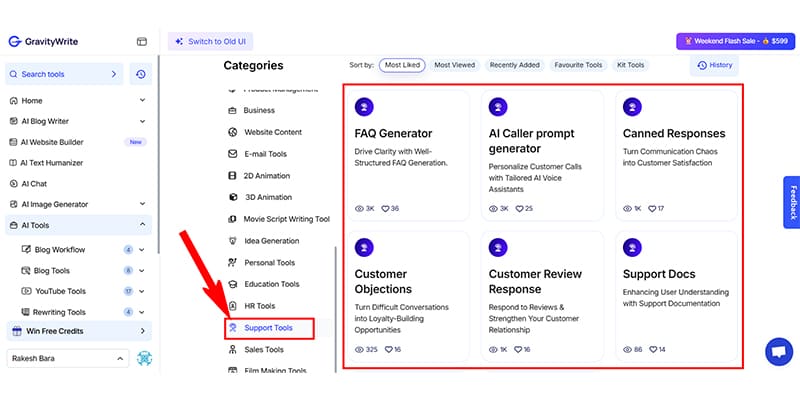Click the Blog Workflow icon
This screenshot has height=400, width=800.
point(26,249)
